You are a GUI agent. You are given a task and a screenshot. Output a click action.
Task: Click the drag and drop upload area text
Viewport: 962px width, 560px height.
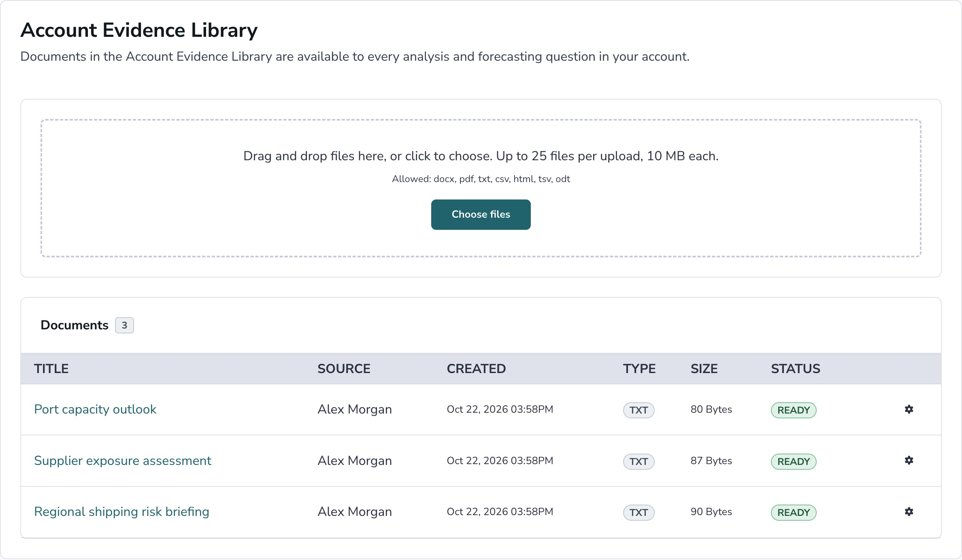(x=481, y=156)
